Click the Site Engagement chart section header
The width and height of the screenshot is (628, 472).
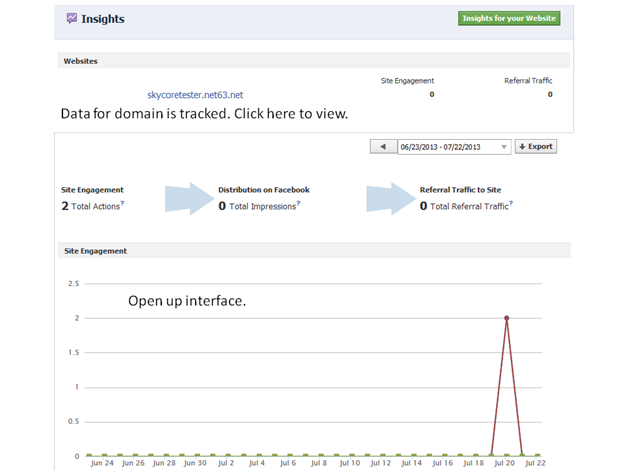pyautogui.click(x=314, y=251)
